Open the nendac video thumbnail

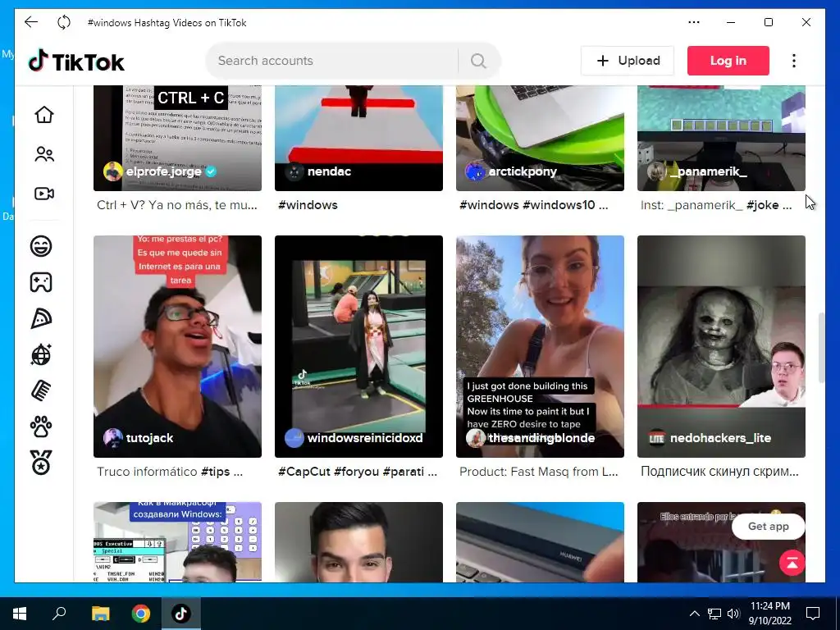click(358, 138)
